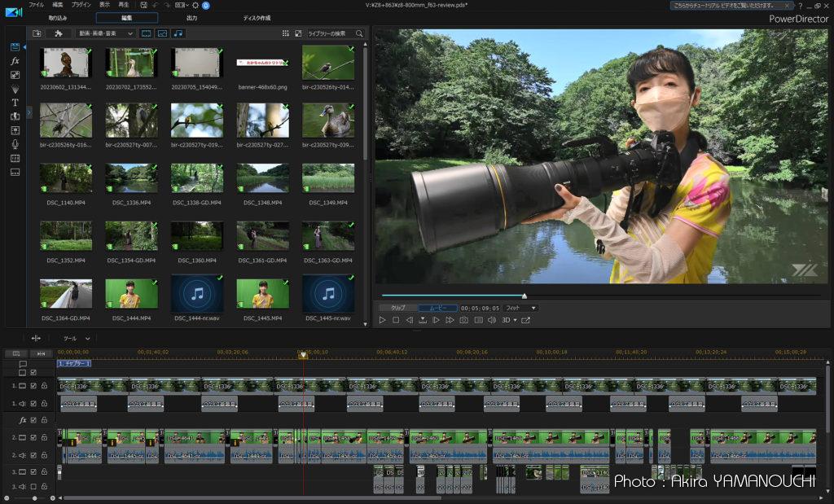
Task: Open the フィット preview zoom dropdown
Action: [520, 308]
